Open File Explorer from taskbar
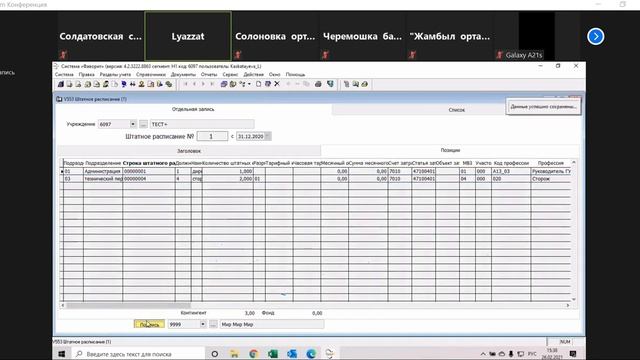The width and height of the screenshot is (640, 360). click(234, 354)
